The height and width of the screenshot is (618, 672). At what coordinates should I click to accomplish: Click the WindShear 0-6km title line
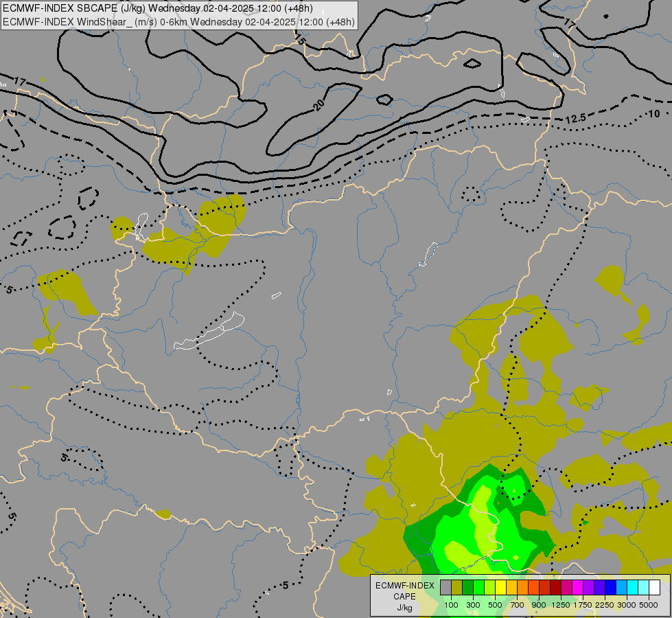[x=178, y=22]
